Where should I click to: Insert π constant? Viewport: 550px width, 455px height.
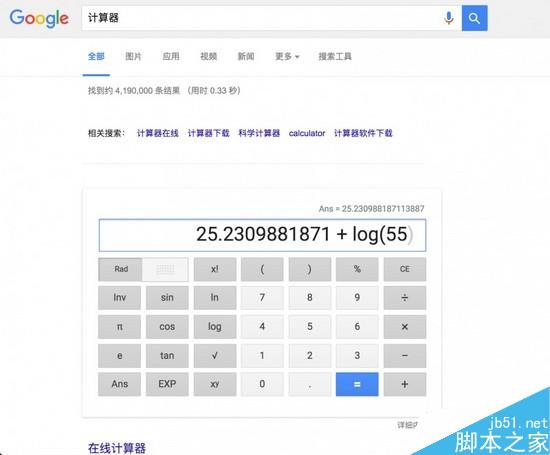(x=120, y=327)
